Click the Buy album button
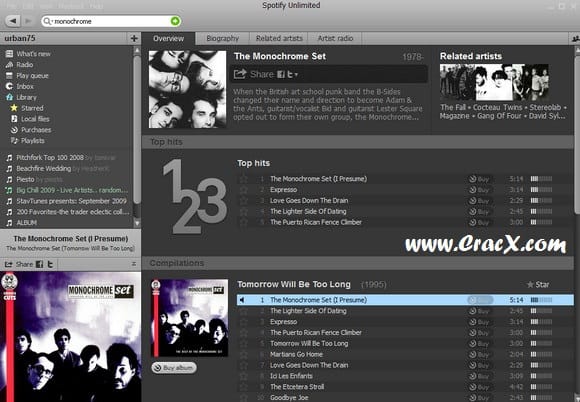 coord(174,368)
